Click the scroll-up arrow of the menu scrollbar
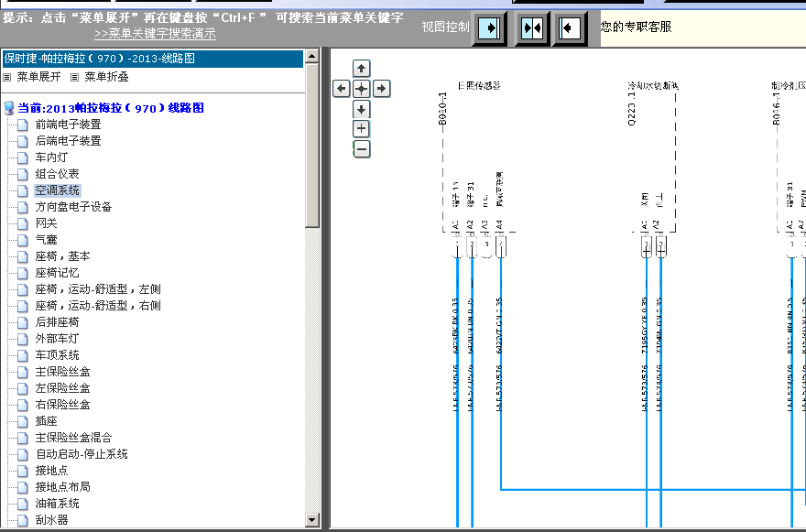This screenshot has width=806, height=532. (312, 56)
